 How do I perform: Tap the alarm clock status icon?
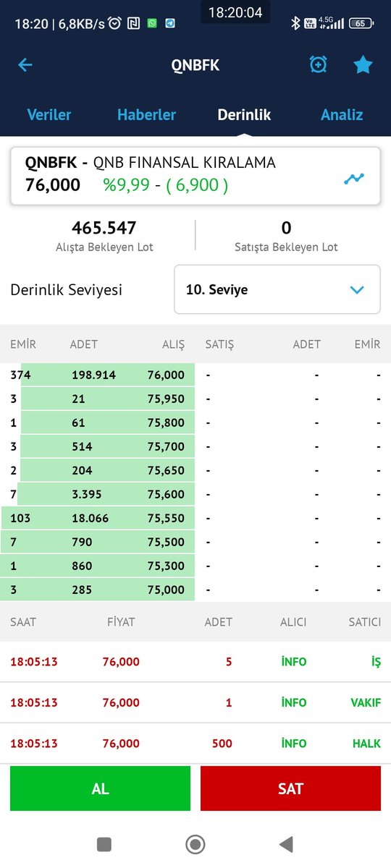pyautogui.click(x=114, y=23)
